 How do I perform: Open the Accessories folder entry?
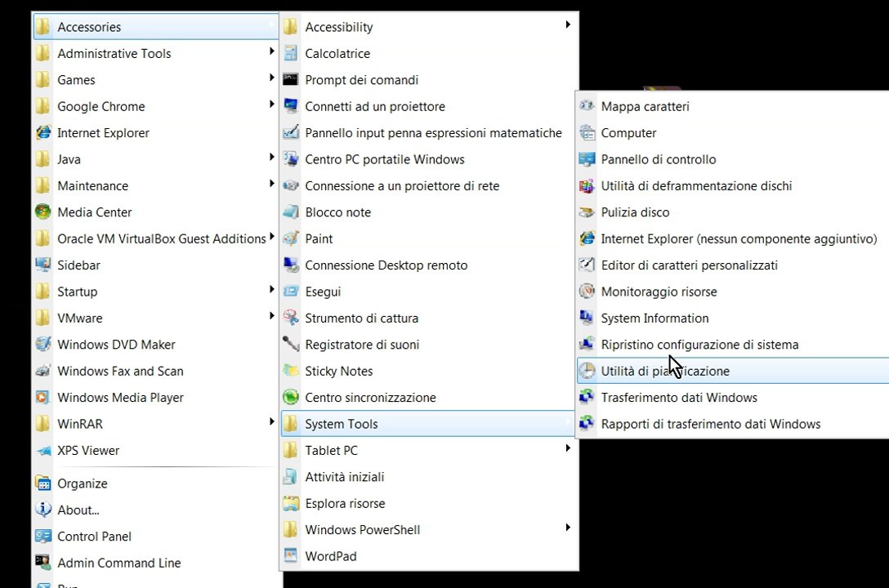point(156,27)
